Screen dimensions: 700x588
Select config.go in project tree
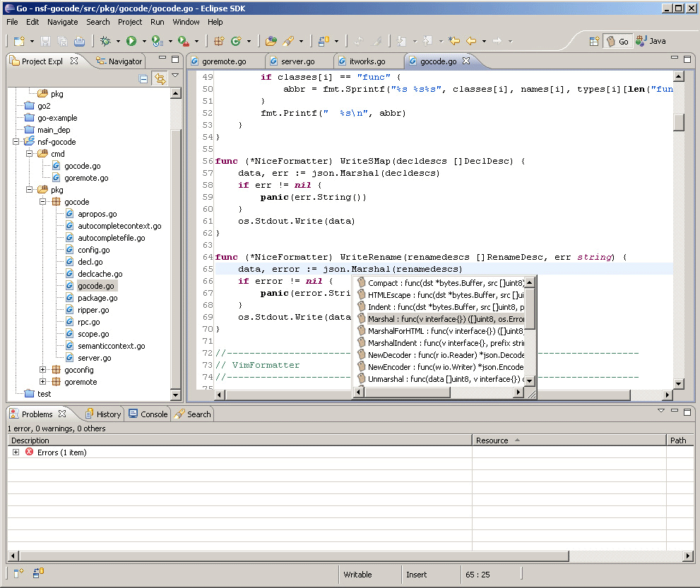tap(93, 250)
